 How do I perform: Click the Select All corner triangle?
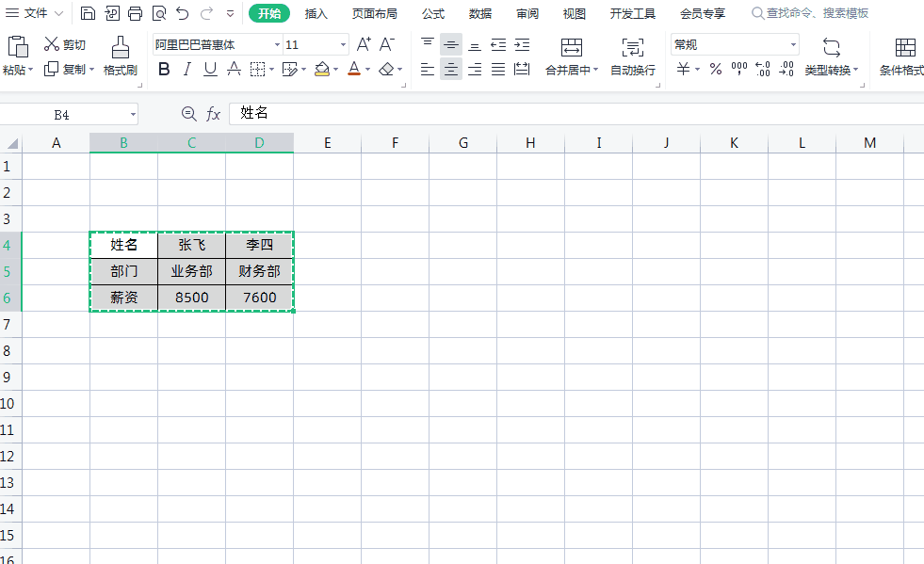tap(12, 143)
